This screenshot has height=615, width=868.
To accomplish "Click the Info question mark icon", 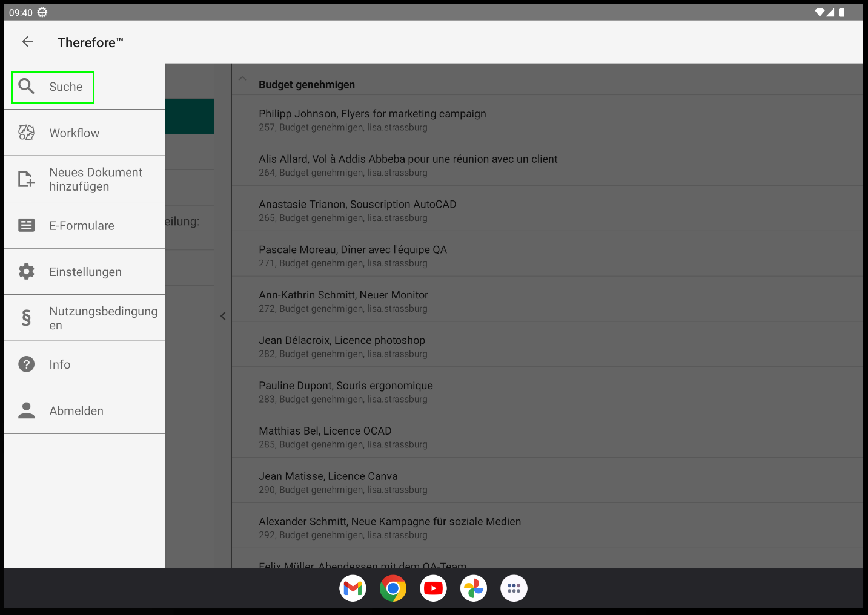I will tap(27, 364).
